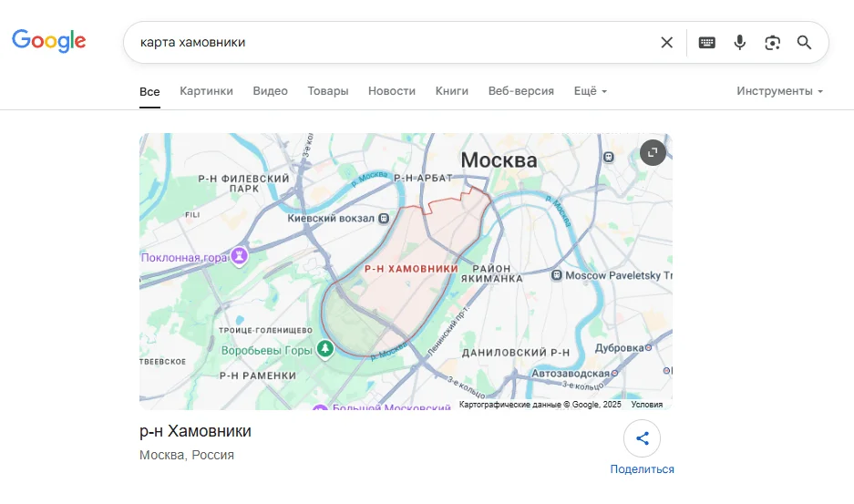Open the map Условия link

(646, 404)
